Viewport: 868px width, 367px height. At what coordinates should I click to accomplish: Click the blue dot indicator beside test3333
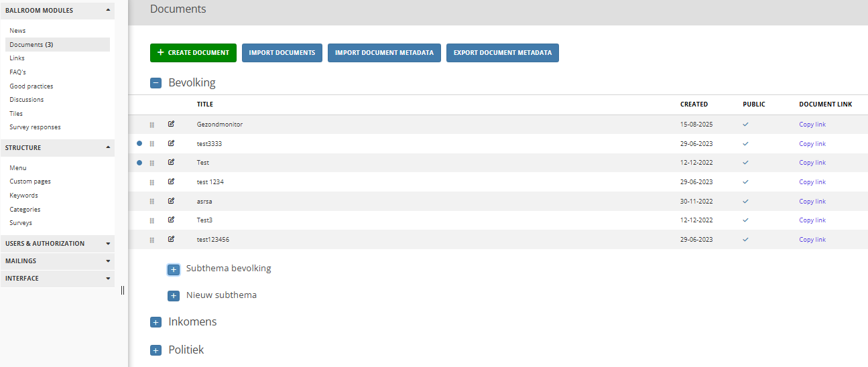pos(139,143)
